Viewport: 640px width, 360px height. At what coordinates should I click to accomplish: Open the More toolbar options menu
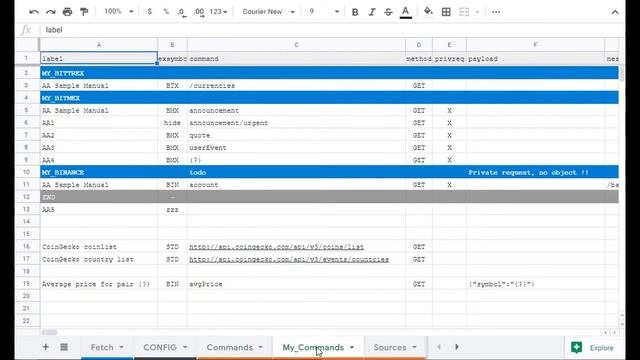496,12
